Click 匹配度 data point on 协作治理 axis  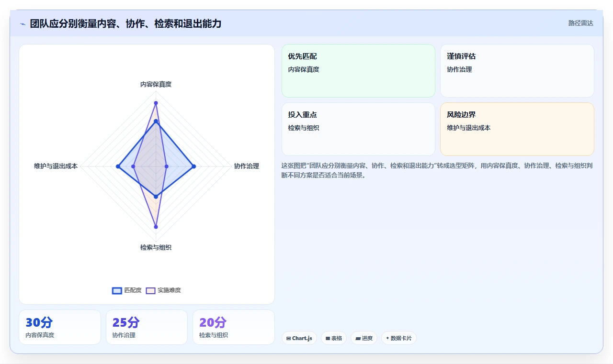click(x=193, y=166)
